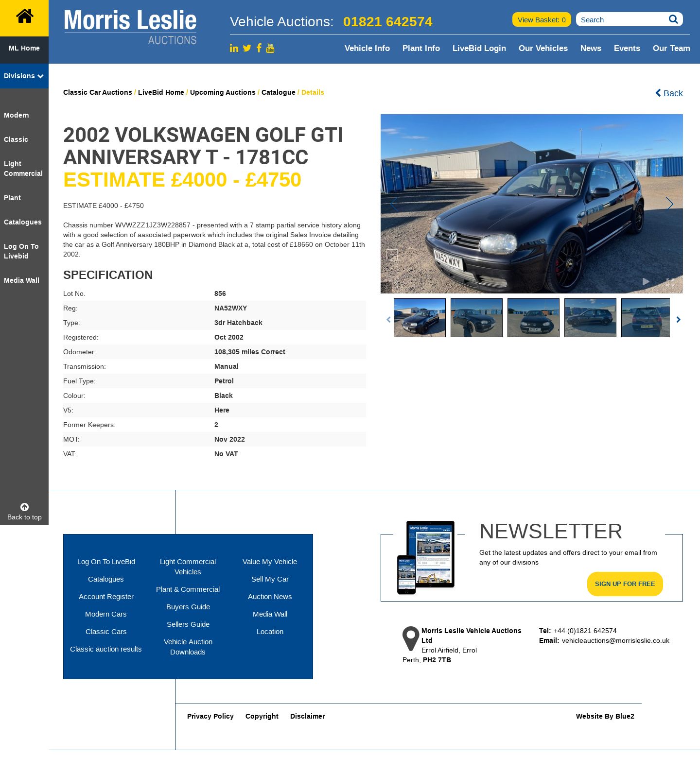Open the Plant Info nav menu
Screen dimensions: 700x757
click(x=421, y=48)
